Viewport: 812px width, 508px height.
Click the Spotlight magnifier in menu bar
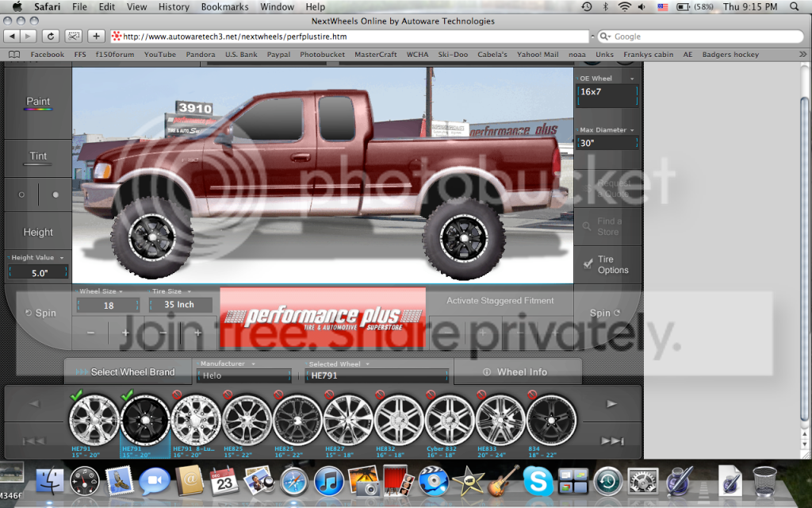(794, 6)
